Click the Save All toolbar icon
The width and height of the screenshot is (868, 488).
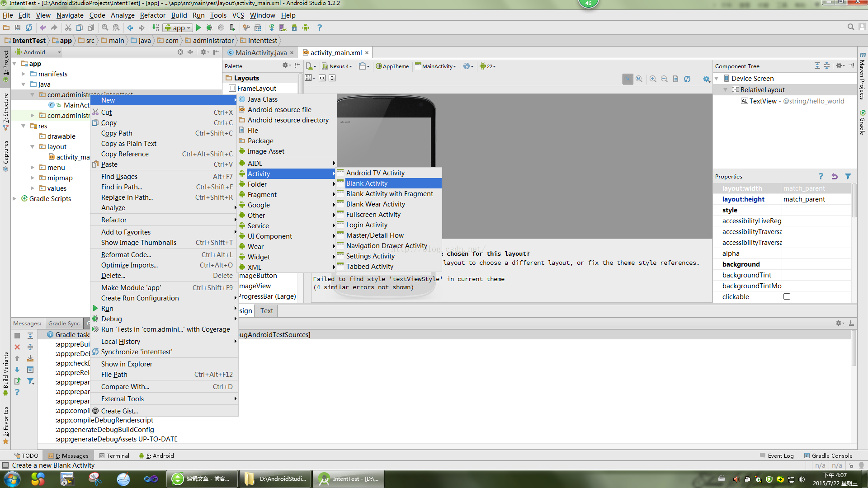[x=18, y=28]
